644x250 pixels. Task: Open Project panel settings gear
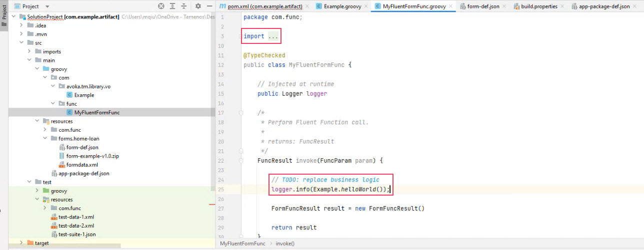(x=198, y=6)
